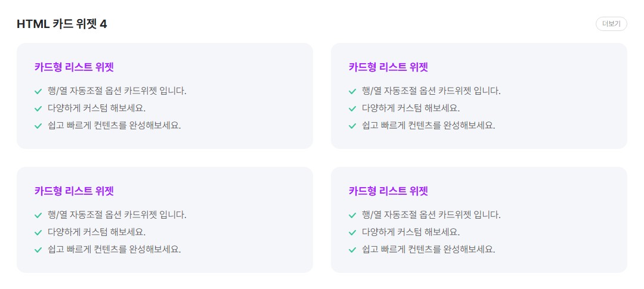Click checkmark icon beside 다양하게 커스텀 in bottom-right card
644x289 pixels.
(x=352, y=232)
